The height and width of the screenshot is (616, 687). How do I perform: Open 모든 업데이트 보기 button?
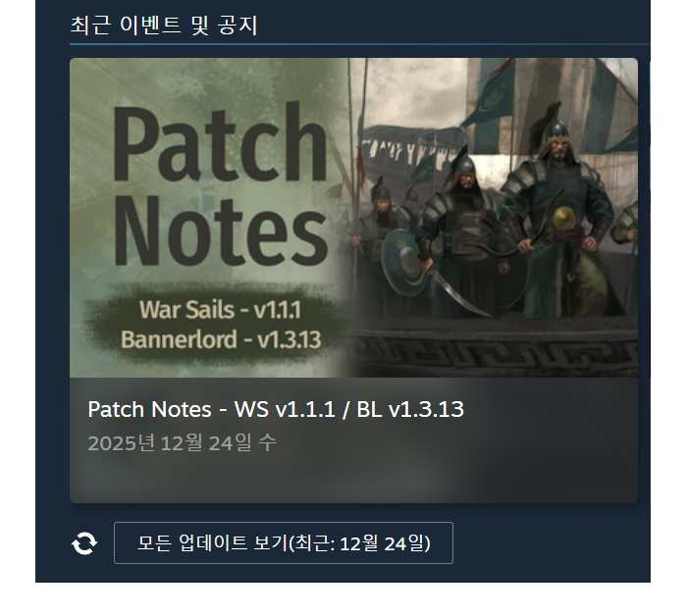coord(284,542)
